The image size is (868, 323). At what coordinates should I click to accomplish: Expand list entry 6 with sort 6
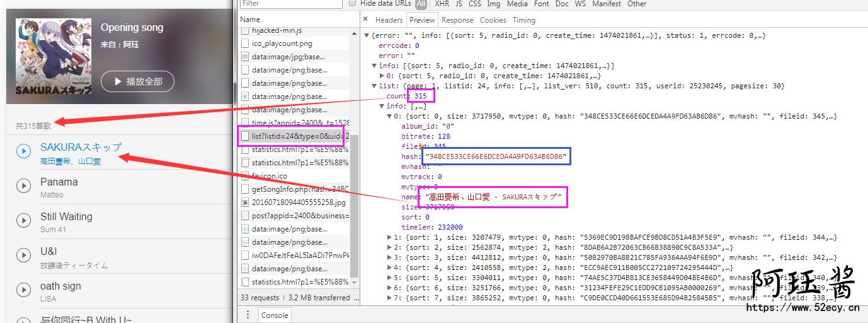coord(389,288)
